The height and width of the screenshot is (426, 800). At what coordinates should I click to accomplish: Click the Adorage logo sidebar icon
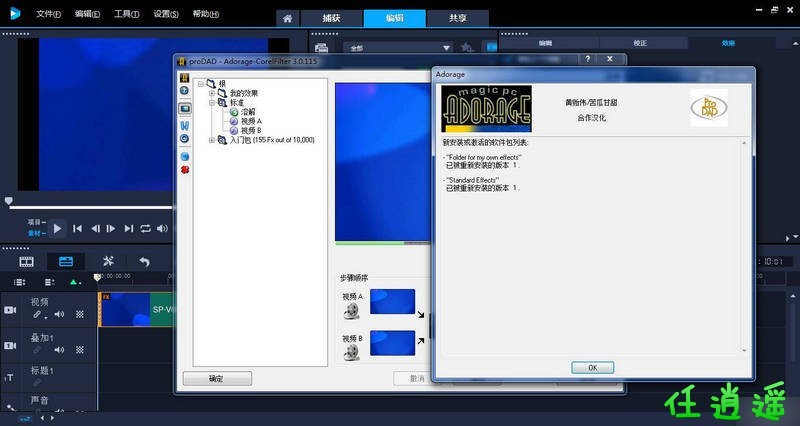tap(185, 78)
